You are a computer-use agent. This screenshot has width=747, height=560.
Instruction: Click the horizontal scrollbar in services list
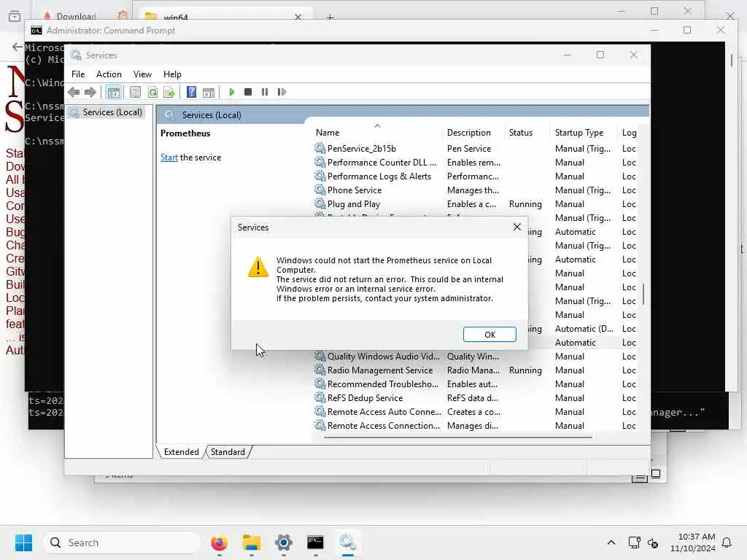click(x=458, y=437)
